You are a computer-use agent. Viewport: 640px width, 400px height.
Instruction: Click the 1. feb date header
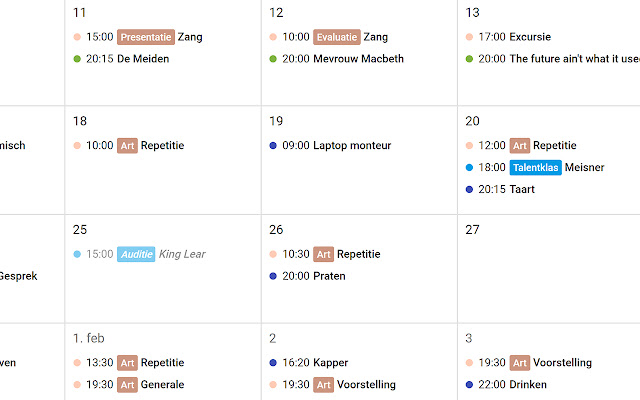(x=89, y=338)
